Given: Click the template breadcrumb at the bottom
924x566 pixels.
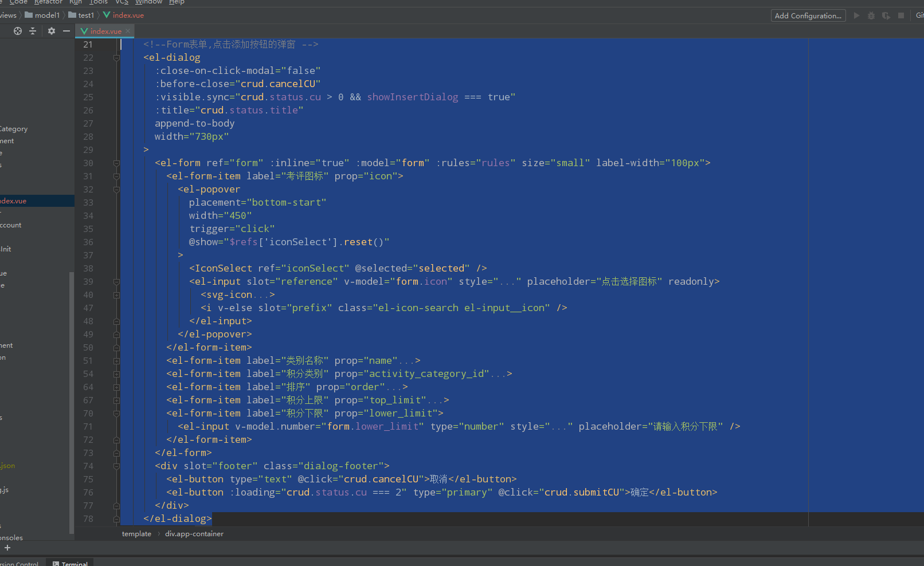Looking at the screenshot, I should [136, 533].
